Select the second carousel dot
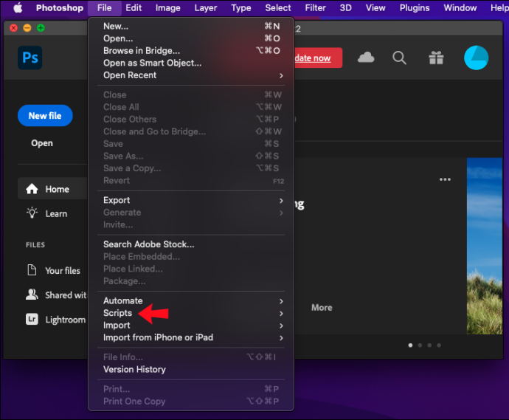Viewport: 509px width, 420px height. point(420,345)
